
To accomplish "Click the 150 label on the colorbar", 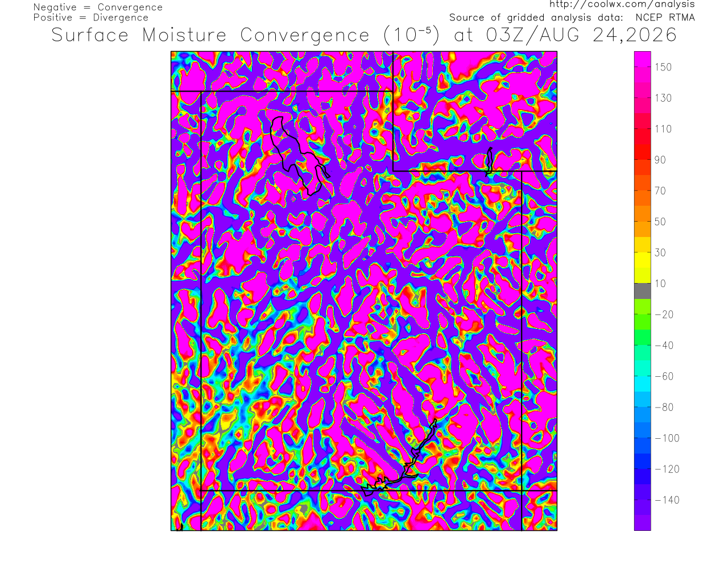I will click(x=663, y=67).
